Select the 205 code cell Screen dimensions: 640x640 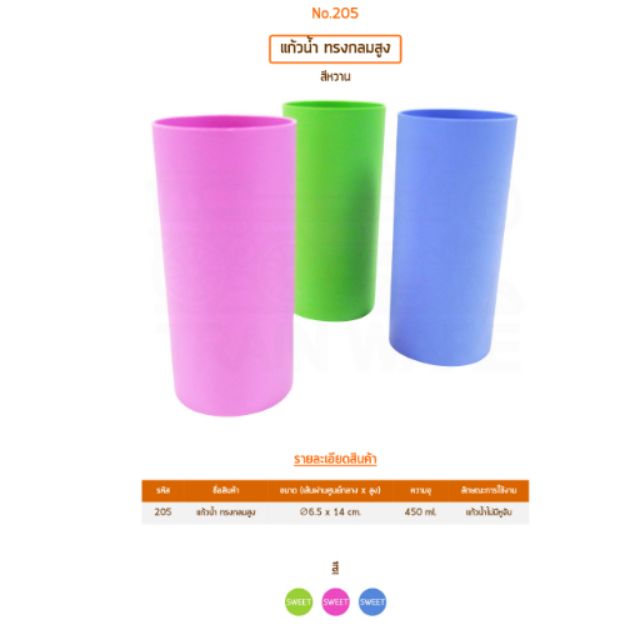click(163, 512)
